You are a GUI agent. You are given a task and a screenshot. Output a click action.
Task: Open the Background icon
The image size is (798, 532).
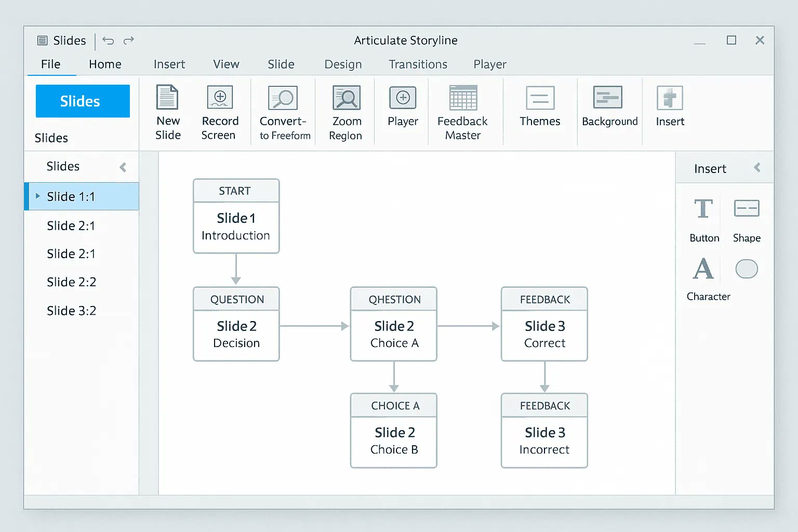[x=608, y=97]
